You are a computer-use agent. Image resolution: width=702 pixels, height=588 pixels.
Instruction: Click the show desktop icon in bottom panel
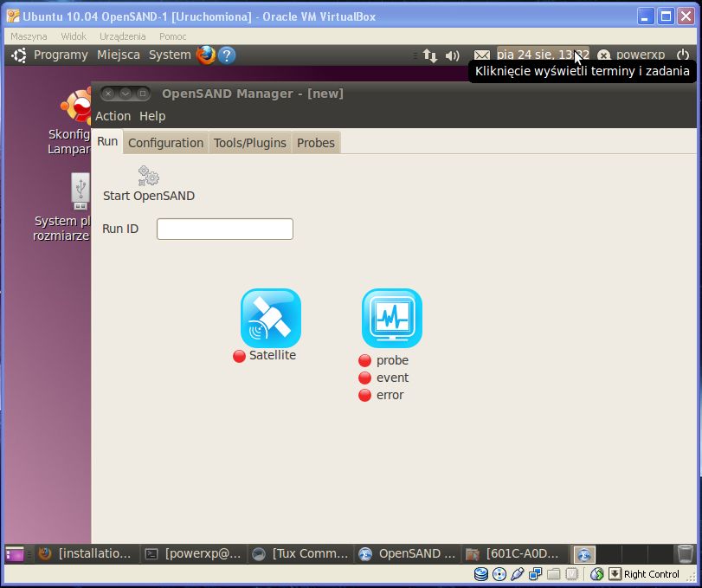pyautogui.click(x=15, y=554)
